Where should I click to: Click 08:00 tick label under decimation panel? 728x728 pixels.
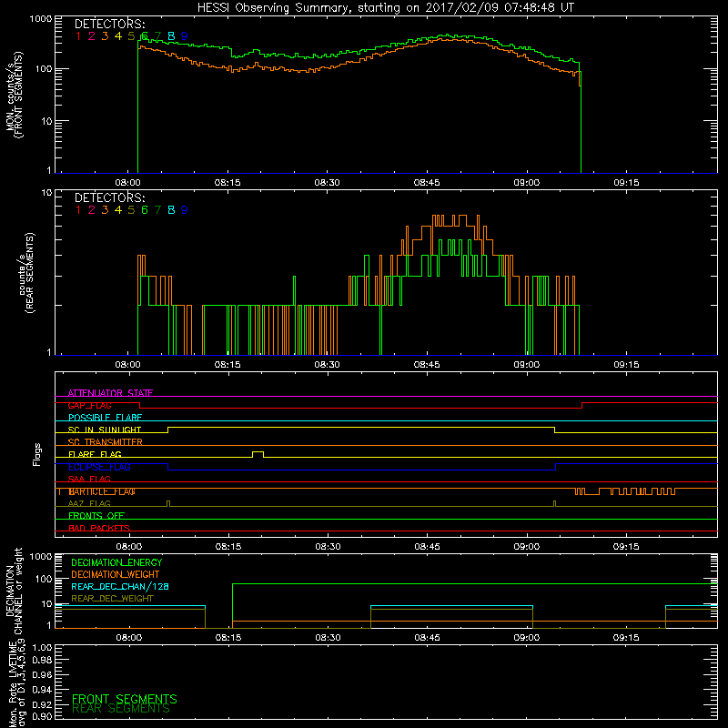coord(128,638)
